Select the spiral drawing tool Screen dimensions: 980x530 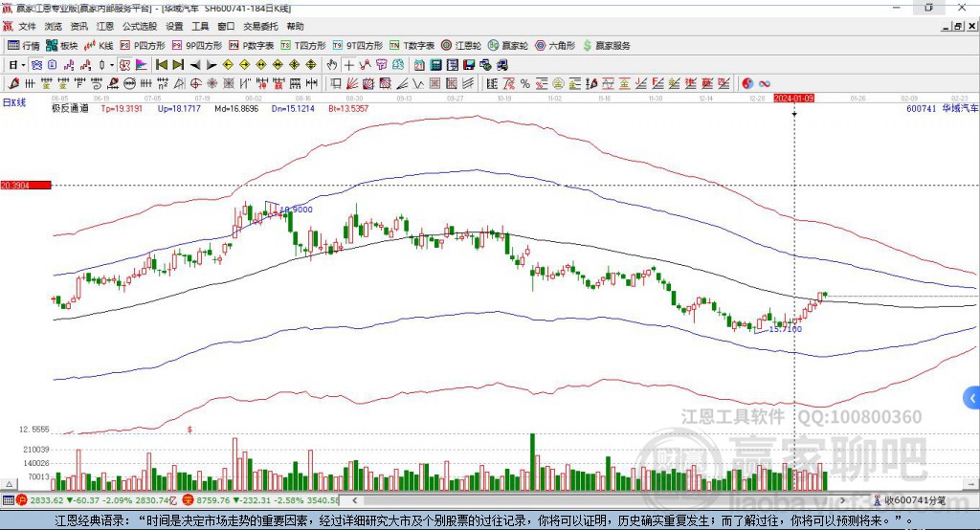[97, 83]
